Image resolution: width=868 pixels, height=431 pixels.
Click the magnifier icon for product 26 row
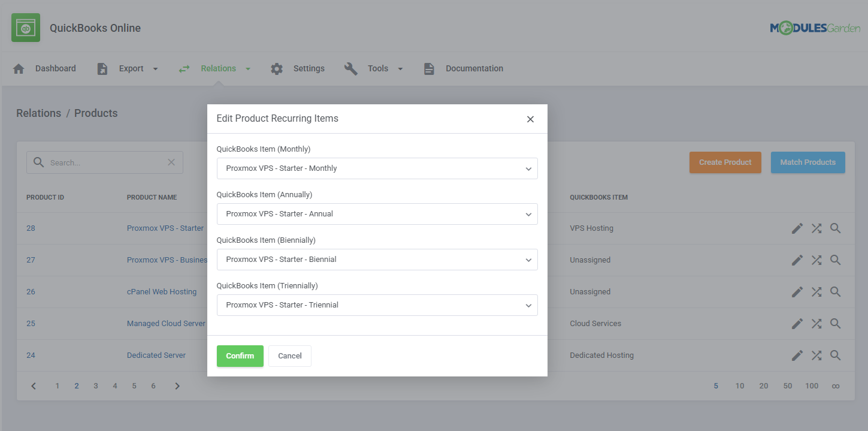pos(836,292)
